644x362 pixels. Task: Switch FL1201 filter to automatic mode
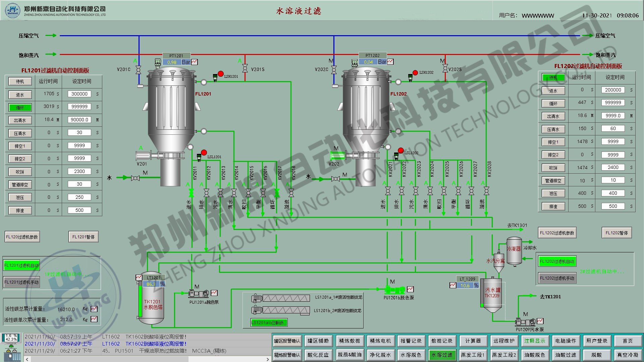[22, 265]
